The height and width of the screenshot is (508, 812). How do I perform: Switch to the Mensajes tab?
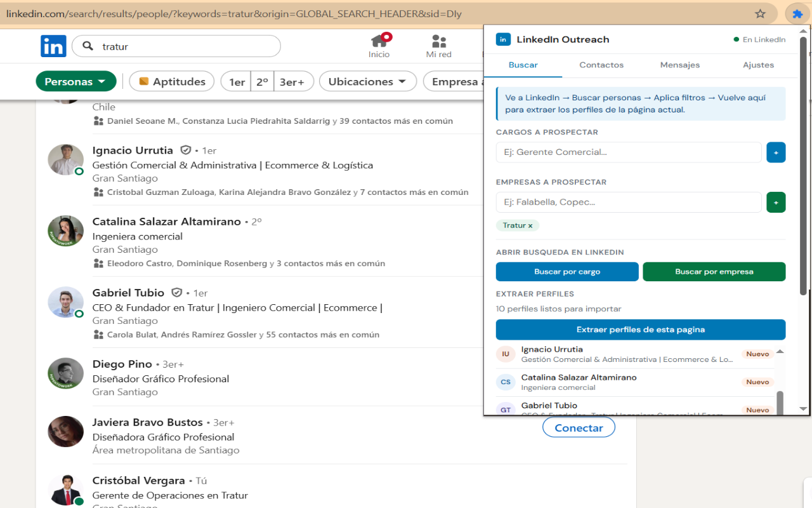click(680, 65)
